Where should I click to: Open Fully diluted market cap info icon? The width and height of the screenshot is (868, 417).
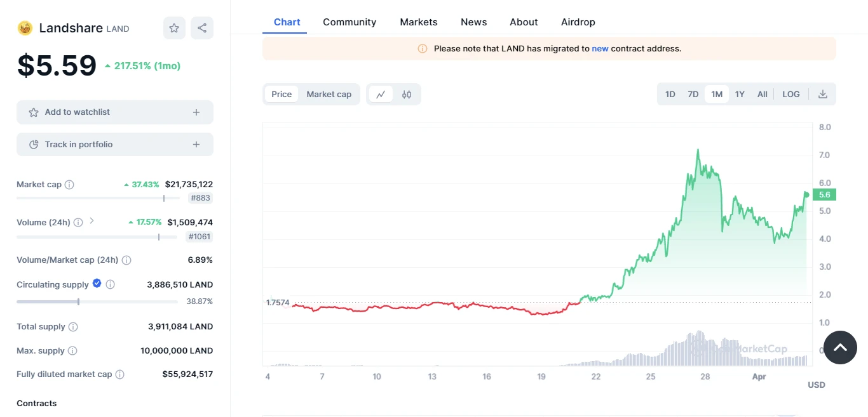tap(119, 374)
